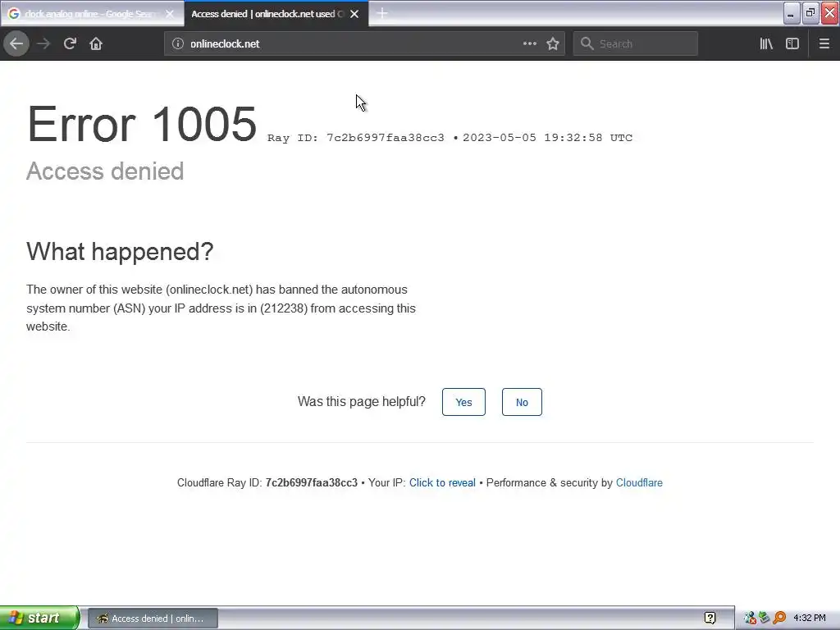The width and height of the screenshot is (840, 630).
Task: Click the Error 1005 heading
Action: pos(142,124)
